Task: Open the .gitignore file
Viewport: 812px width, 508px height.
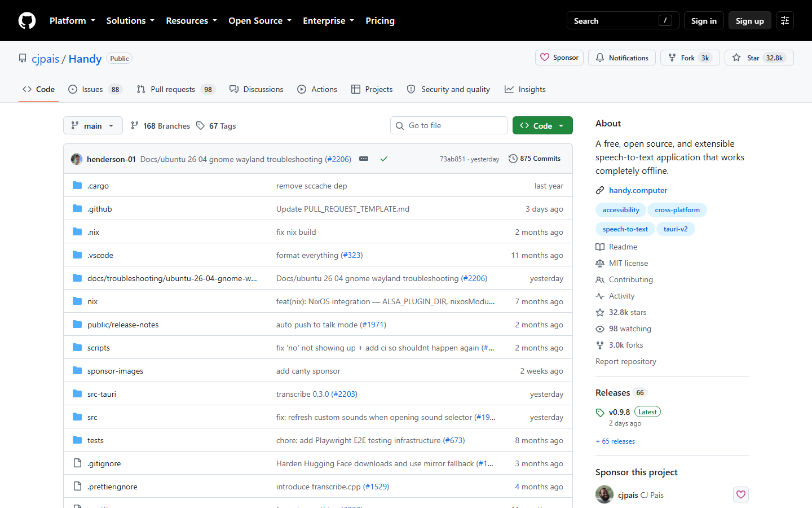Action: tap(104, 463)
